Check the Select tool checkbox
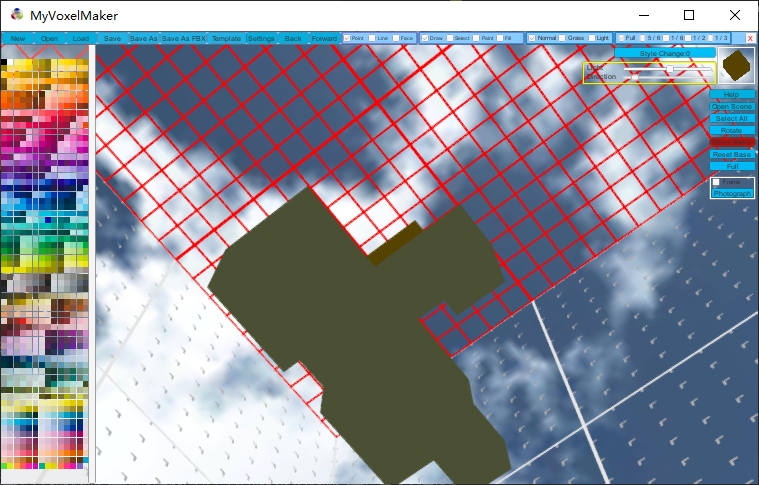759x485 pixels. (x=450, y=38)
